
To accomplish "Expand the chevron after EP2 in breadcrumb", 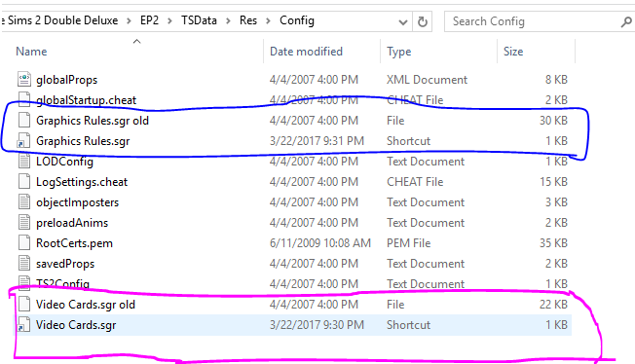I will pos(169,20).
